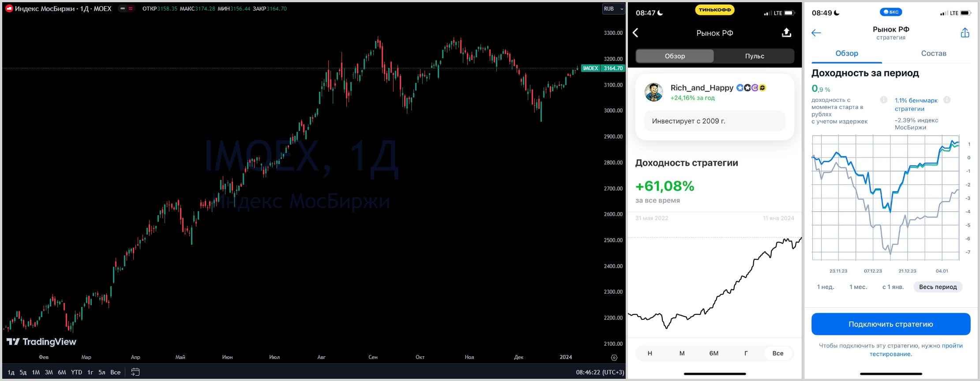Image resolution: width=980 pixels, height=381 pixels.
Task: Select the Г period in Tinkoff chart
Action: coord(746,353)
